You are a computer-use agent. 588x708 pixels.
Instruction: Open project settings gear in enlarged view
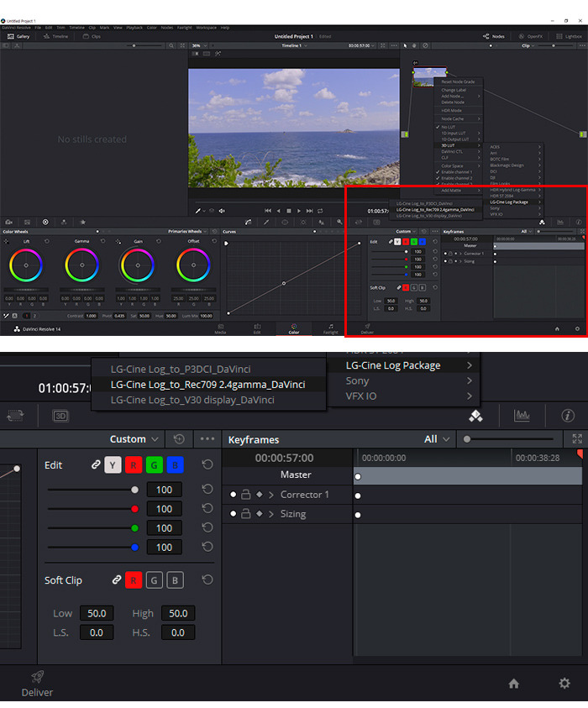pos(564,683)
